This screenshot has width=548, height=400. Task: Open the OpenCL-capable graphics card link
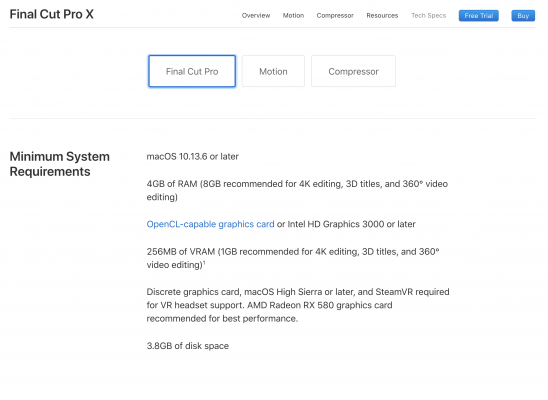tap(210, 224)
